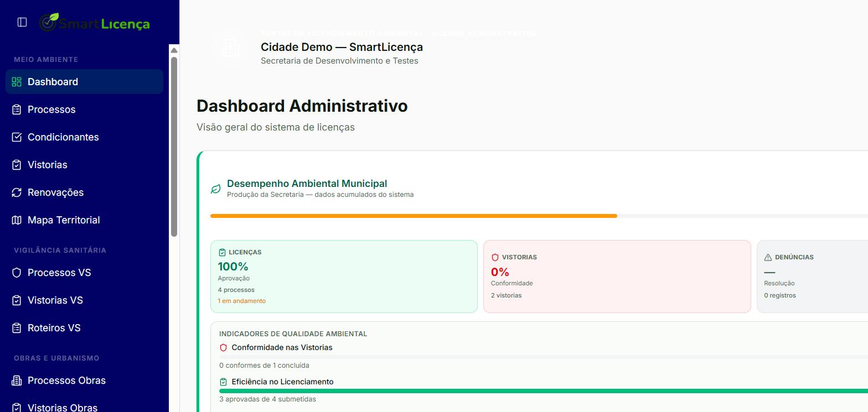Click 'Secretaria de Desenvolvimento e Testes' text
The image size is (868, 412).
pyautogui.click(x=339, y=61)
